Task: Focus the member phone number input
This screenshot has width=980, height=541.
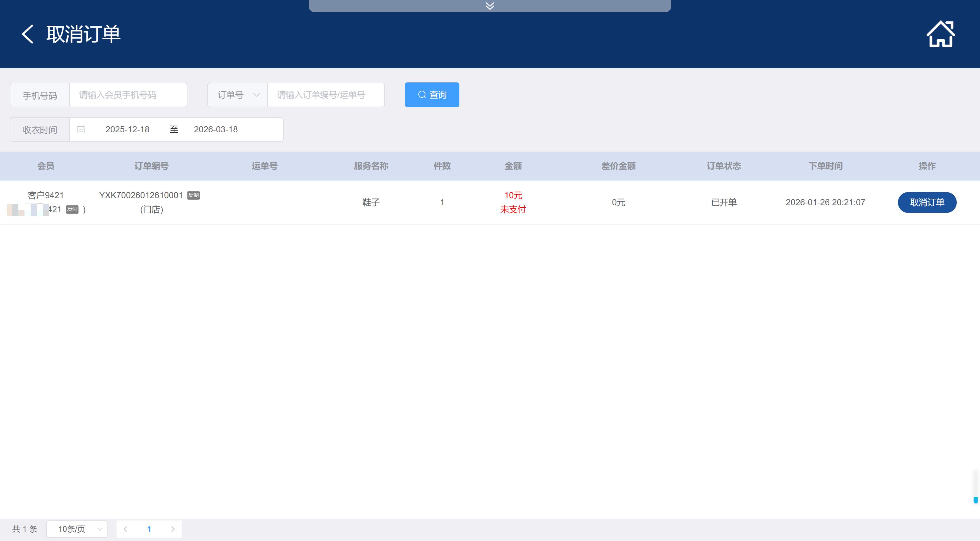Action: coord(128,95)
